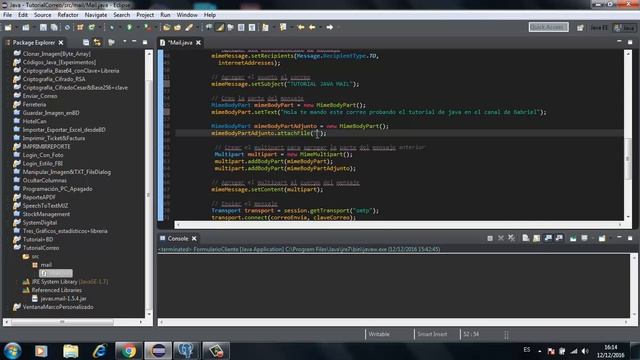Image resolution: width=640 pixels, height=360 pixels.
Task: Open the Source menu
Action: click(42, 15)
